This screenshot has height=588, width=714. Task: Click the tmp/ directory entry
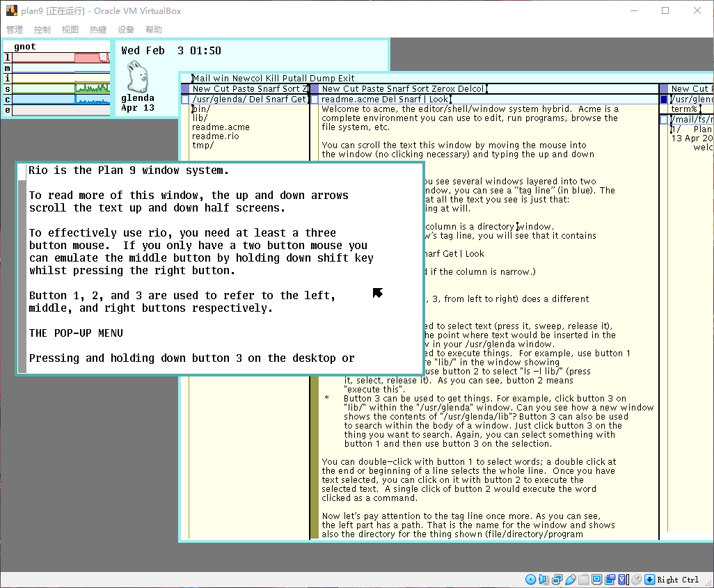point(203,145)
